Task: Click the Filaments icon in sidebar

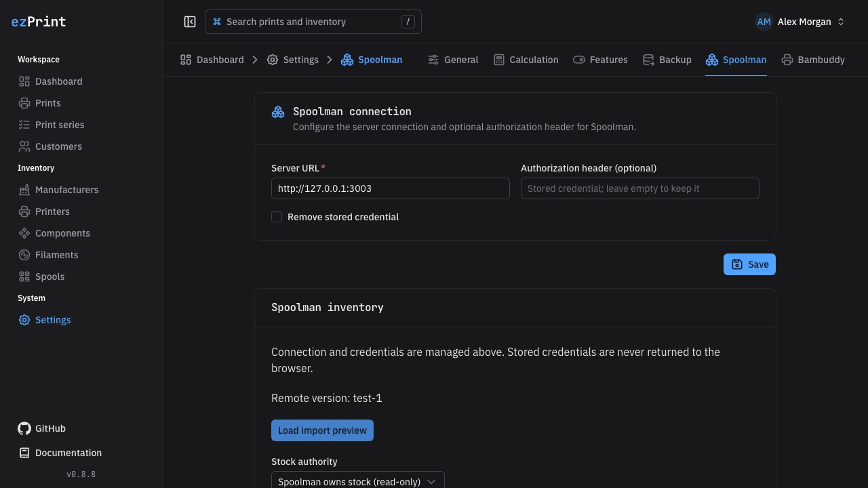Action: pyautogui.click(x=24, y=255)
